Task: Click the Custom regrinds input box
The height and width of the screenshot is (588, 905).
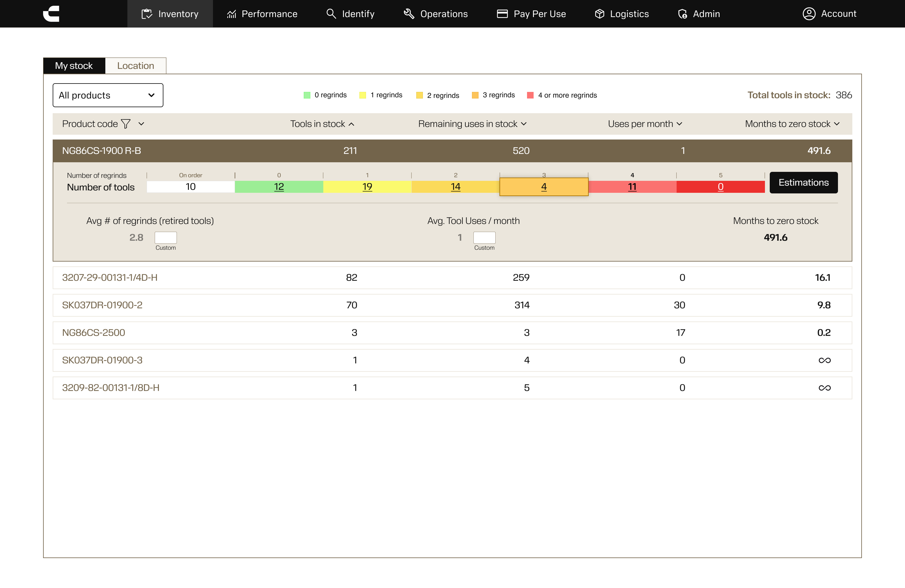Action: tap(165, 238)
